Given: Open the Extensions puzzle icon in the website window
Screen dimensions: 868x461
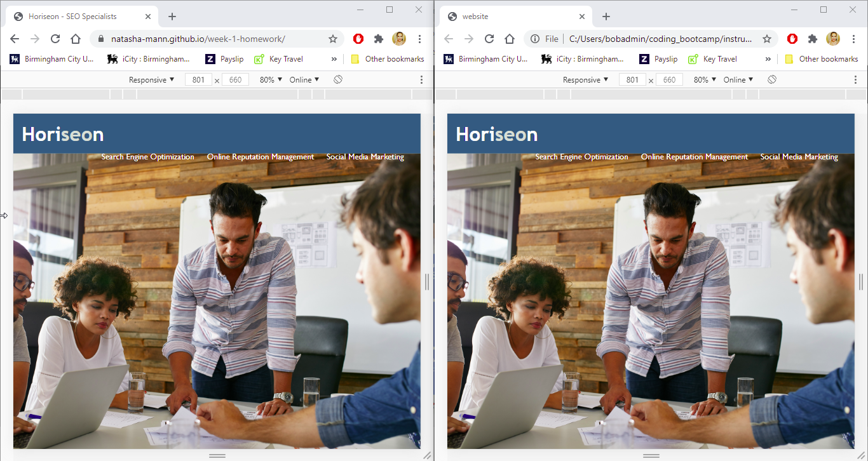Looking at the screenshot, I should point(813,39).
